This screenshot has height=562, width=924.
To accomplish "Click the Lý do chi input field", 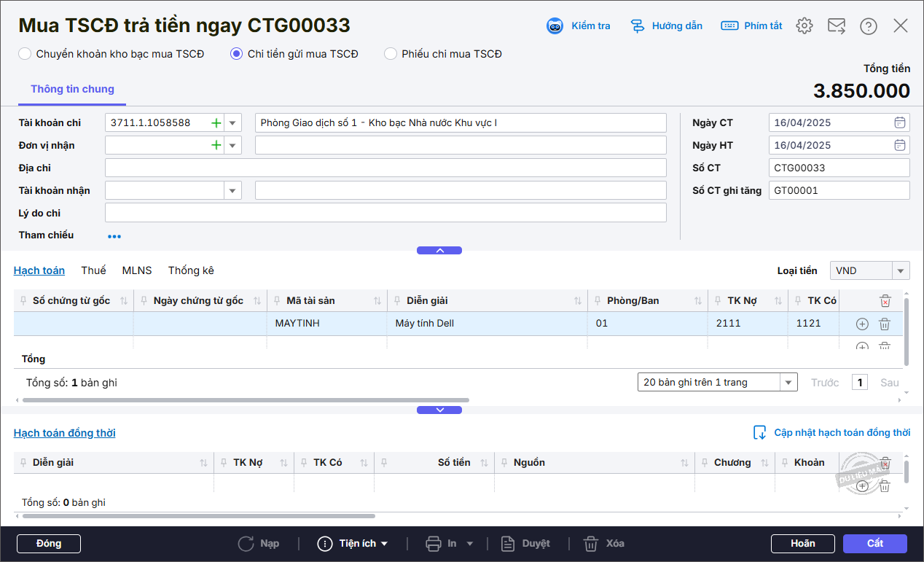I will click(385, 213).
